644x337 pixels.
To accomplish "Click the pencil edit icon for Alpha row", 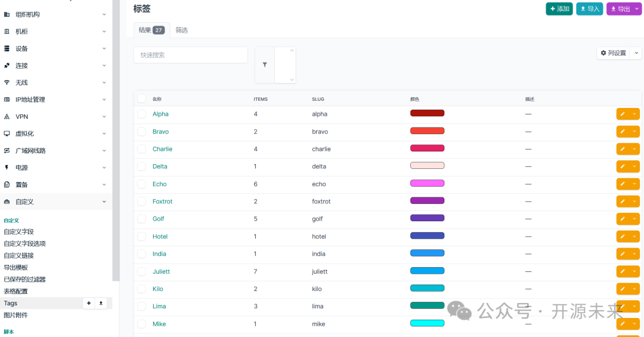I will click(623, 115).
